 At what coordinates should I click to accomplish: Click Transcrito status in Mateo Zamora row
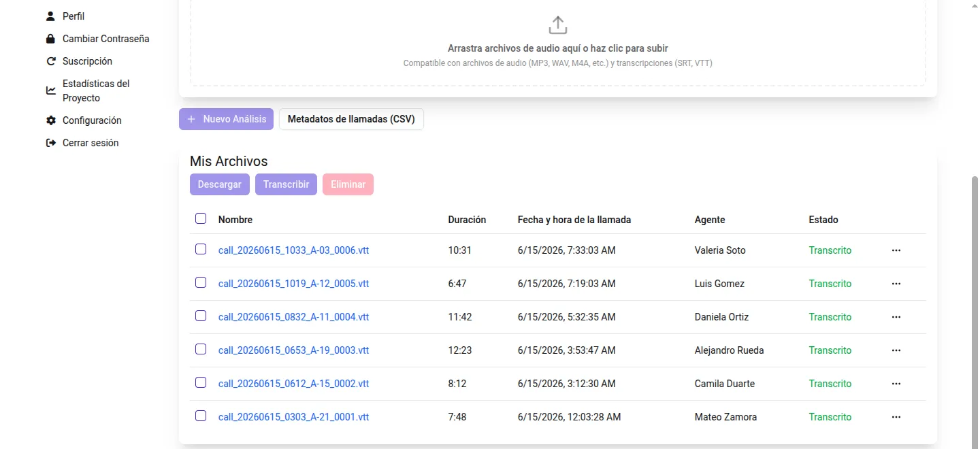[830, 417]
